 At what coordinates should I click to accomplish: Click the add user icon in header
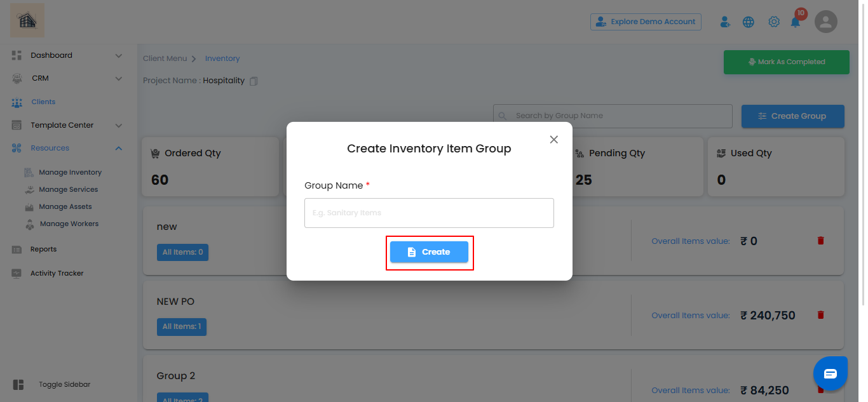pyautogui.click(x=725, y=22)
